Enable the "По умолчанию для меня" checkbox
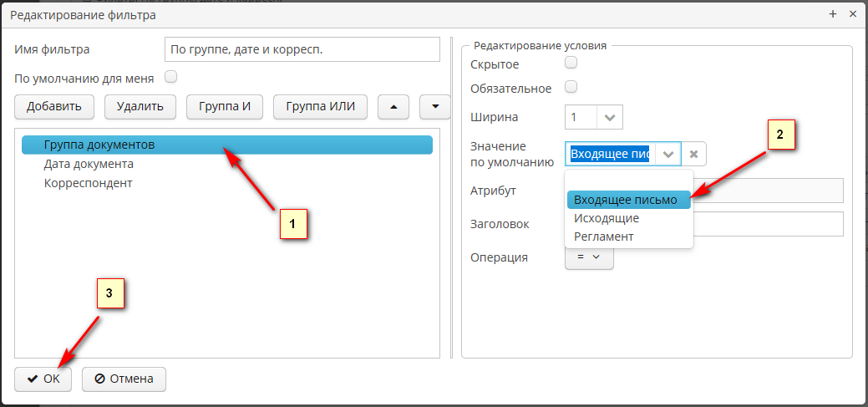868x407 pixels. tap(171, 77)
